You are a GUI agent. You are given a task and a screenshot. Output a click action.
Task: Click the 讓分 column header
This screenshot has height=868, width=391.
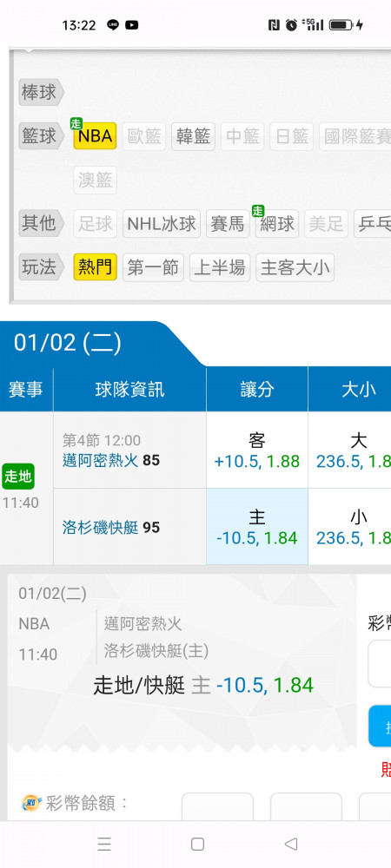[257, 389]
